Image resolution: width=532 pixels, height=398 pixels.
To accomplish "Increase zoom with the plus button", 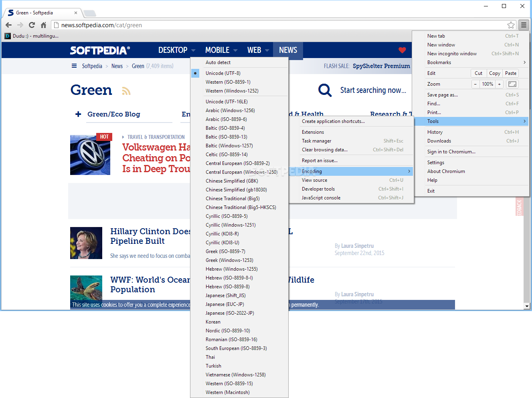I will click(x=499, y=84).
